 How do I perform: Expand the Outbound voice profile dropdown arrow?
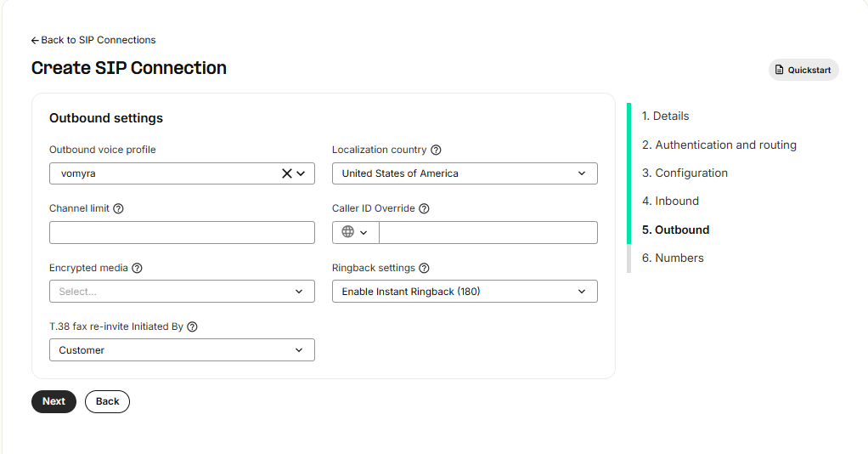coord(301,173)
